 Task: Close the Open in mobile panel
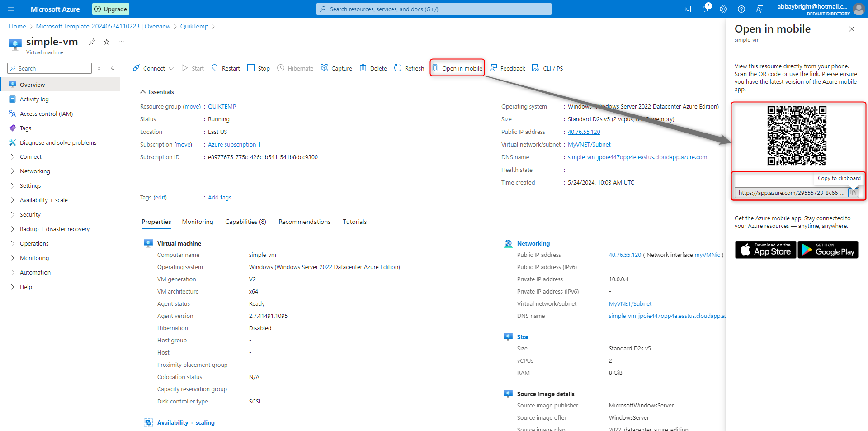(852, 29)
